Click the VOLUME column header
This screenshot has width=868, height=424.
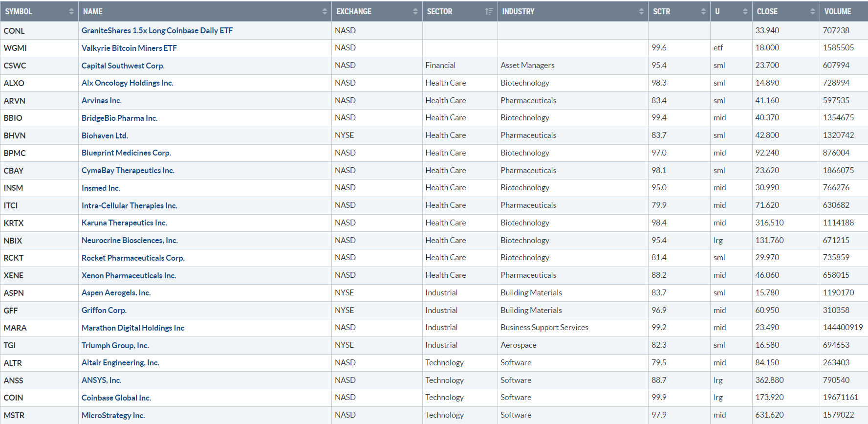pyautogui.click(x=838, y=11)
